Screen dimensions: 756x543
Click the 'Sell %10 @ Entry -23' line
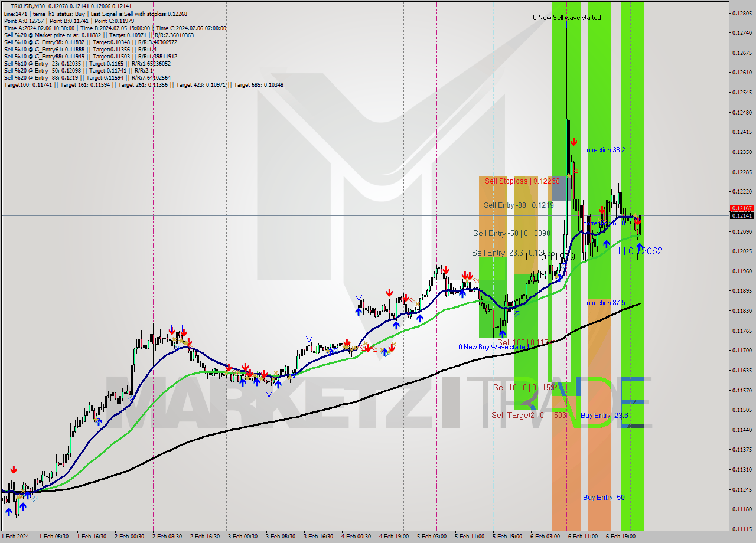(x=87, y=63)
